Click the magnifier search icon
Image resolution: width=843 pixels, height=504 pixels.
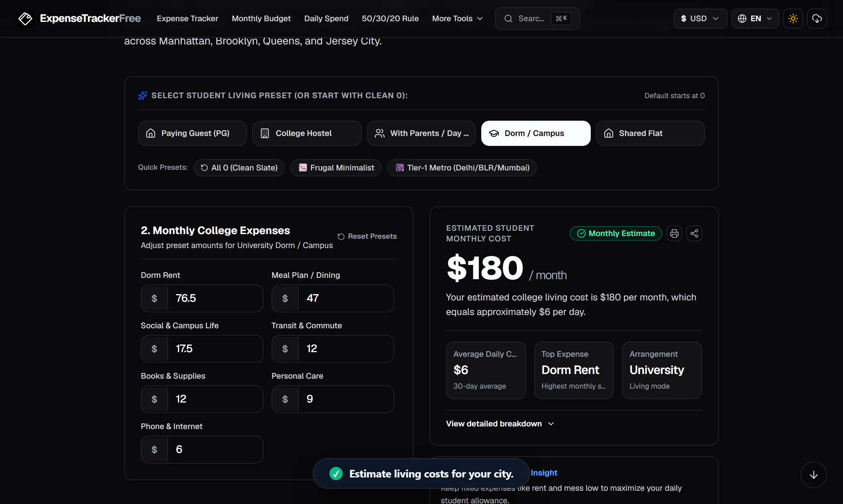pyautogui.click(x=508, y=18)
